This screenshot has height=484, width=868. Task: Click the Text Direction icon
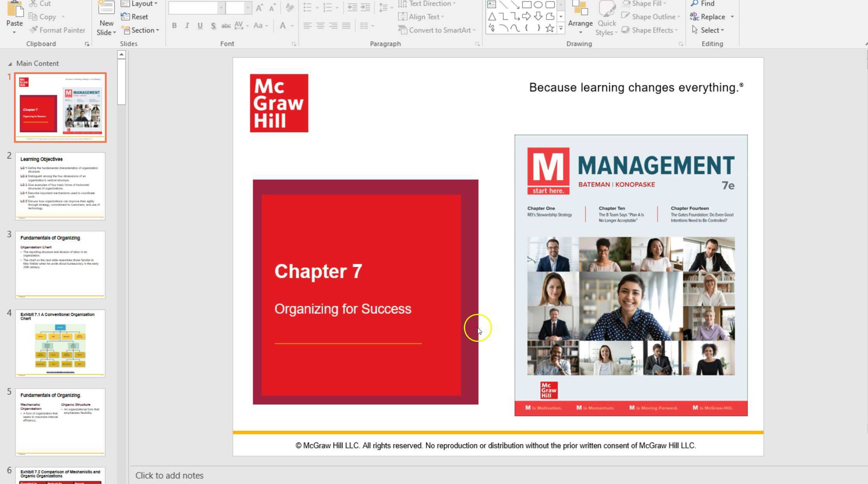[x=403, y=3]
